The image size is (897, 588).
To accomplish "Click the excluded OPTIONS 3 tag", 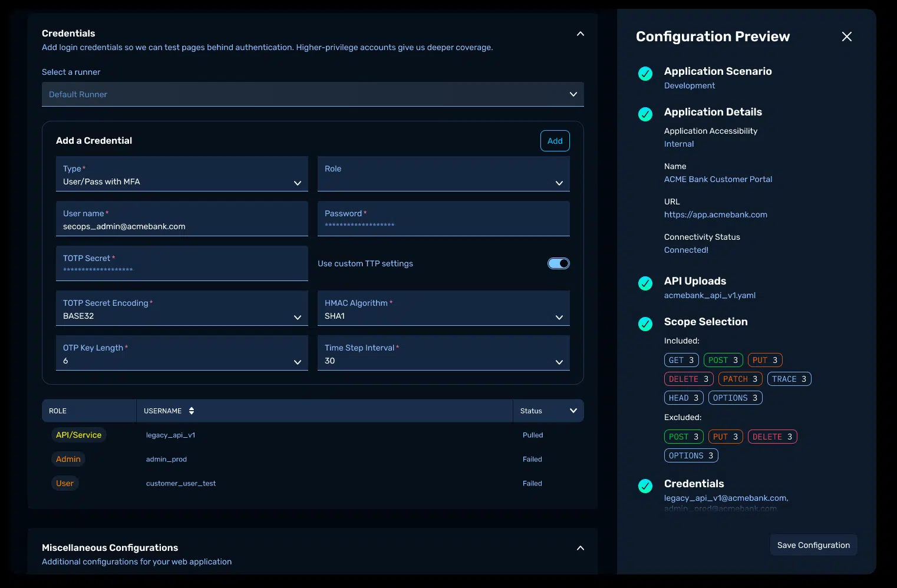I will click(691, 455).
